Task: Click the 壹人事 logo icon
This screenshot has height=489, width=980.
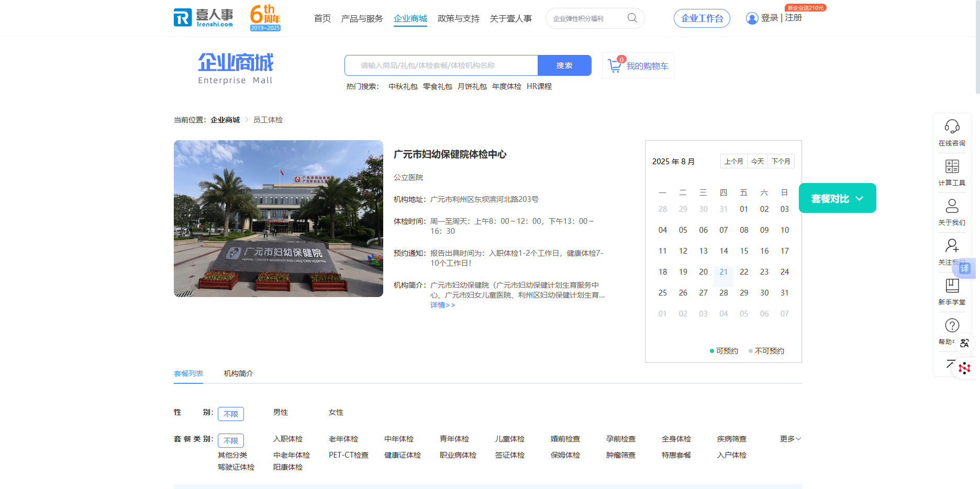Action: [204, 17]
